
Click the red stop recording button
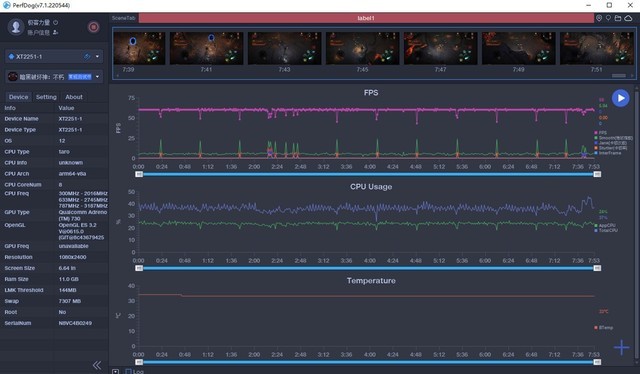[93, 27]
